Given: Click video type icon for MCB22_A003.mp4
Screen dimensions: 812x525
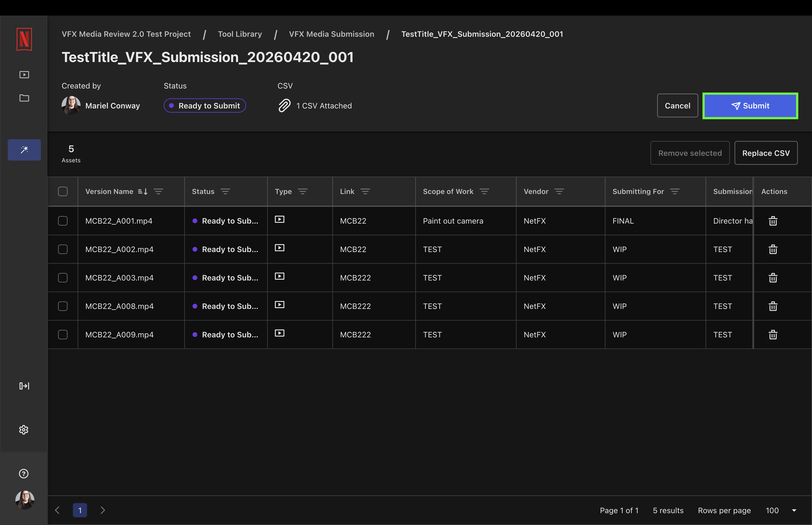Looking at the screenshot, I should click(x=280, y=277).
